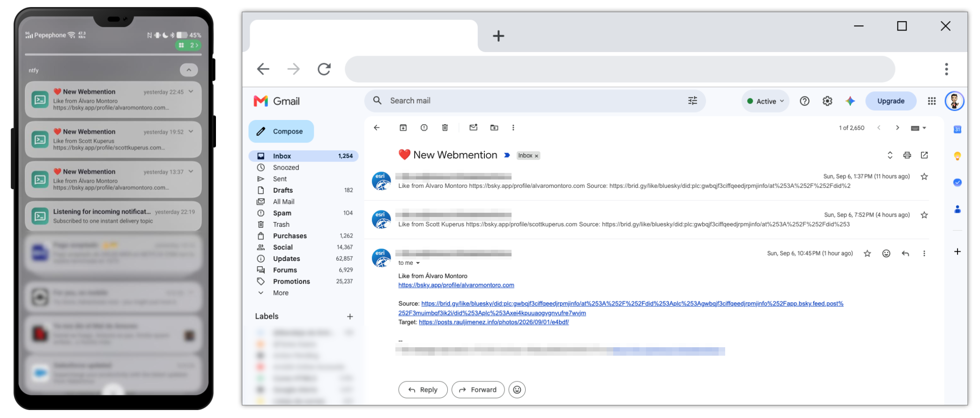Image resolution: width=980 pixels, height=418 pixels.
Task: Star the 7:52 PM message
Action: tap(924, 215)
